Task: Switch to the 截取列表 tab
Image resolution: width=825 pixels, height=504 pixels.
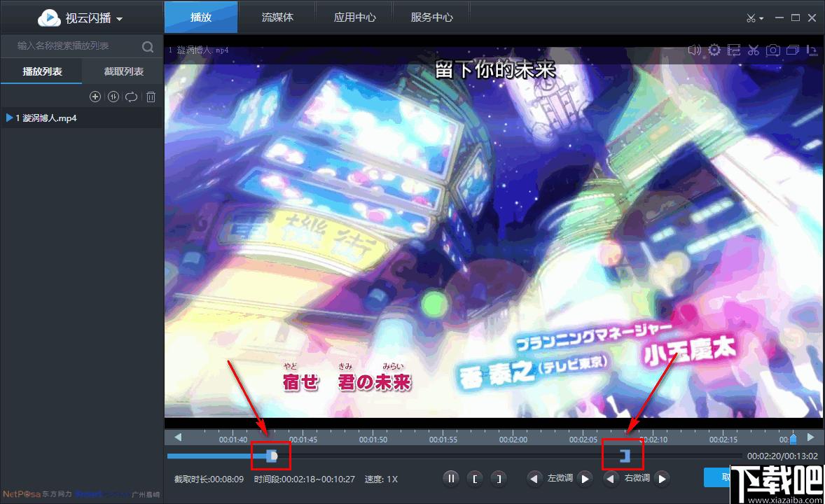Action: click(x=124, y=71)
